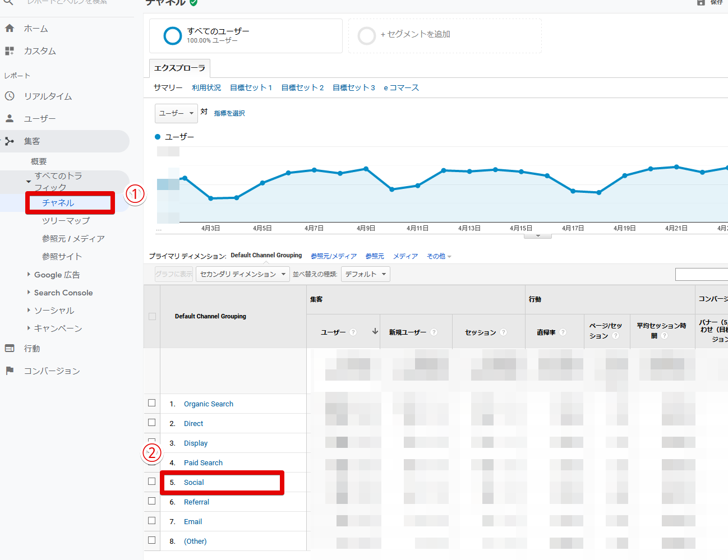The image size is (728, 560).
Task: Click the Conversions flag icon
Action: [10, 371]
